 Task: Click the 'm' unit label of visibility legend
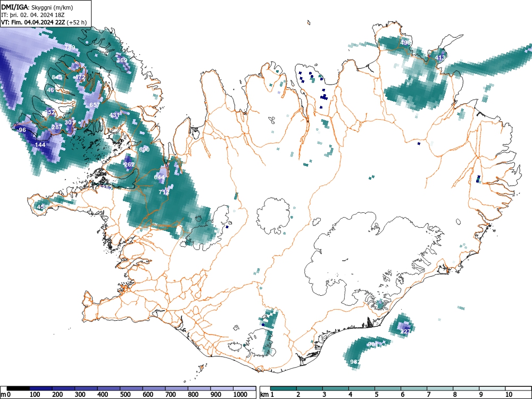coord(3,395)
